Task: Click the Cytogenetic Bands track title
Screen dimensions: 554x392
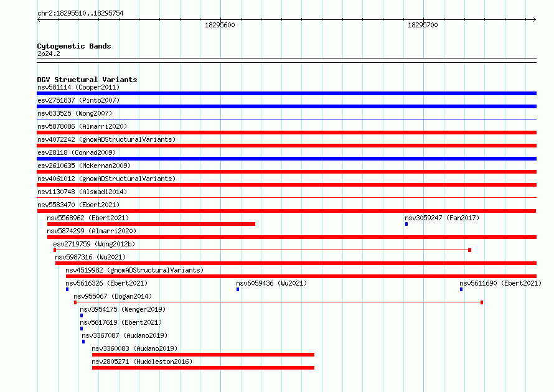Action: pyautogui.click(x=74, y=46)
